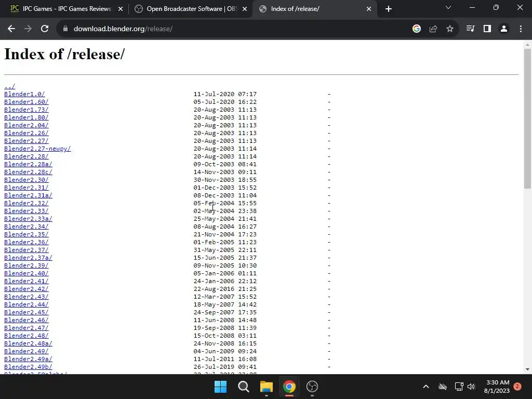This screenshot has width=532, height=399.
Task: Open OBS Studio from the taskbar
Action: click(x=312, y=387)
